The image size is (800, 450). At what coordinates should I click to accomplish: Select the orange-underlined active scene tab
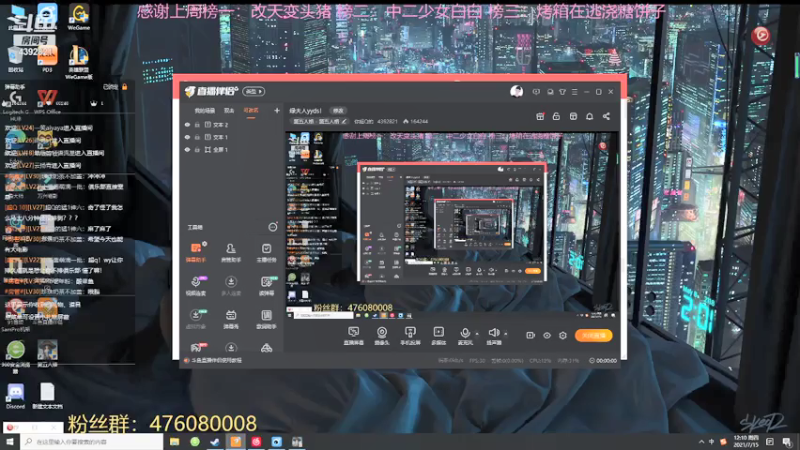coord(251,111)
